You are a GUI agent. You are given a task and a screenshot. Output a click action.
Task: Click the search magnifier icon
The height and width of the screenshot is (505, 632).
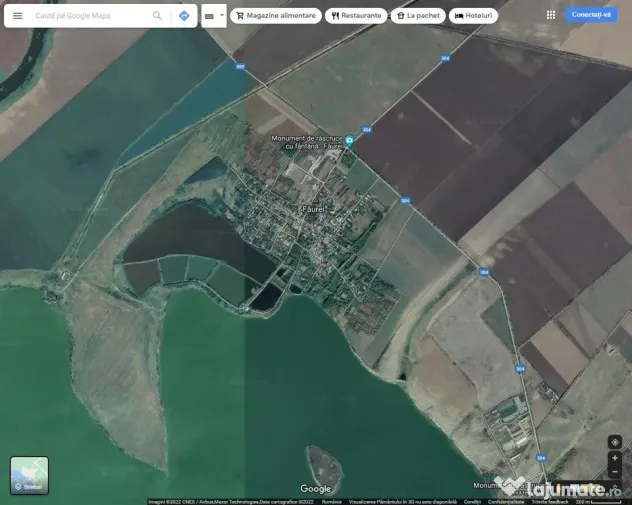click(157, 16)
